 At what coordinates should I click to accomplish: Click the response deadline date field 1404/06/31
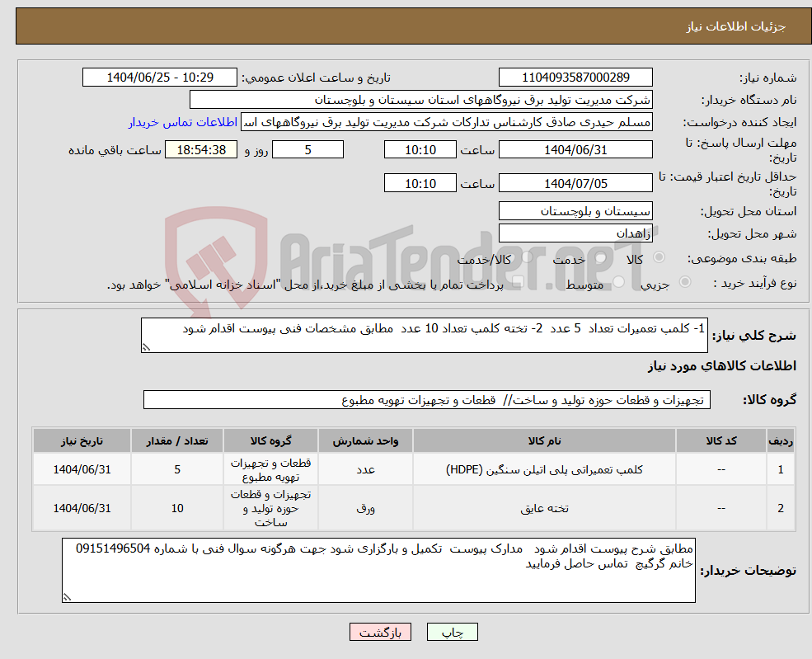[x=577, y=149]
